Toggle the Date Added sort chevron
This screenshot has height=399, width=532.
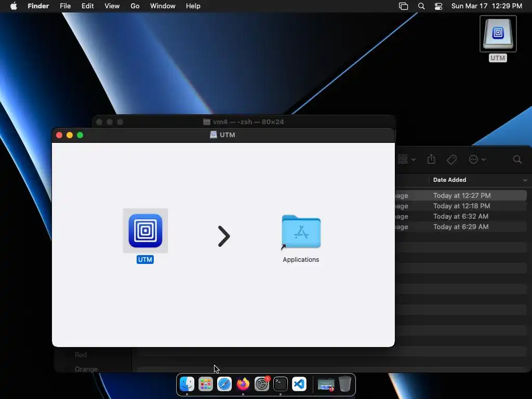525,180
